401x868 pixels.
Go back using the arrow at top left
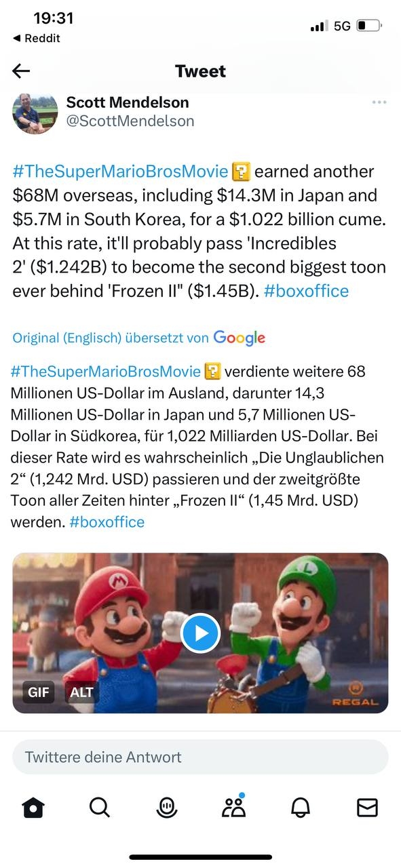click(22, 71)
